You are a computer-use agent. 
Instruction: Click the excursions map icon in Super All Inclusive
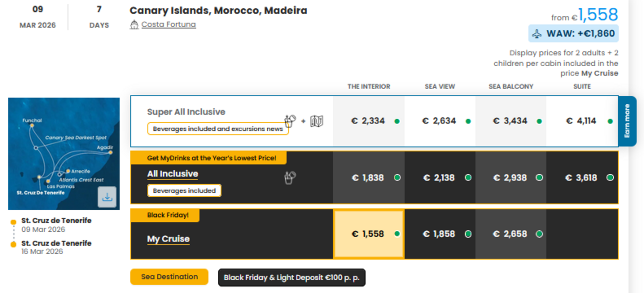point(317,121)
